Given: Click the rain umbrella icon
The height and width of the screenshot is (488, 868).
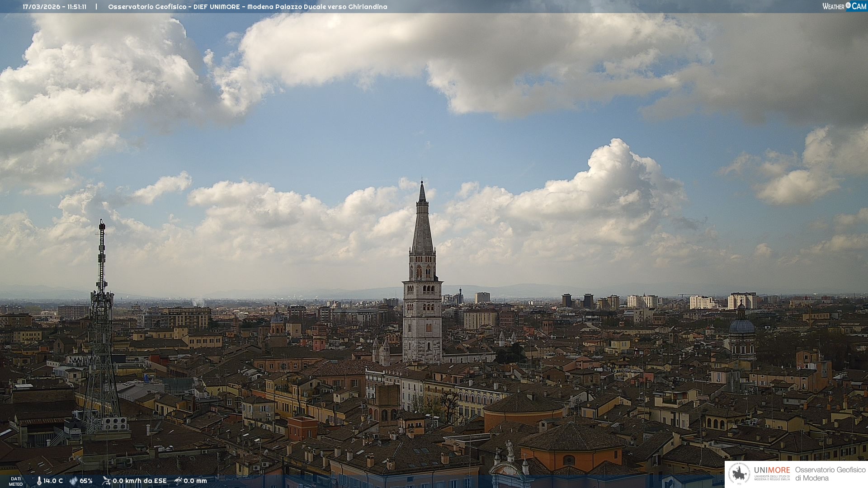Looking at the screenshot, I should point(178,481).
